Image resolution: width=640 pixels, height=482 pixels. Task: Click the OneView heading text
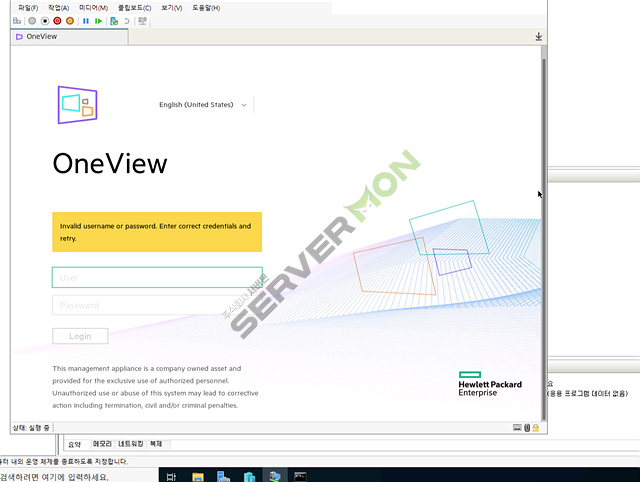[110, 164]
